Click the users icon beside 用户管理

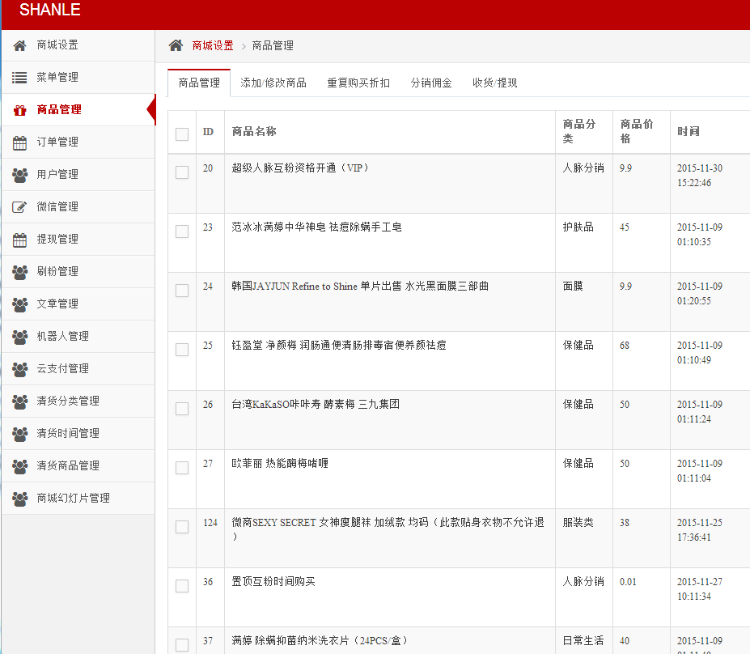[x=20, y=175]
